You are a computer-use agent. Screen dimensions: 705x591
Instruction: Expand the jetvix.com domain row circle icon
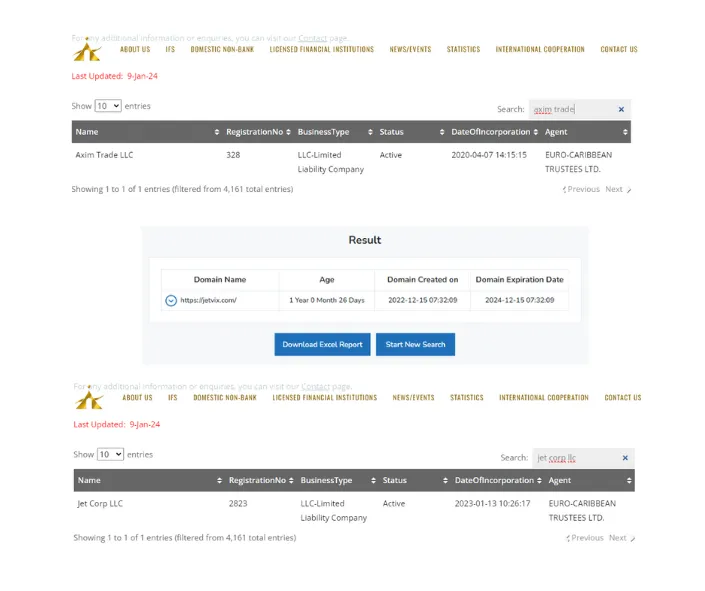click(171, 300)
